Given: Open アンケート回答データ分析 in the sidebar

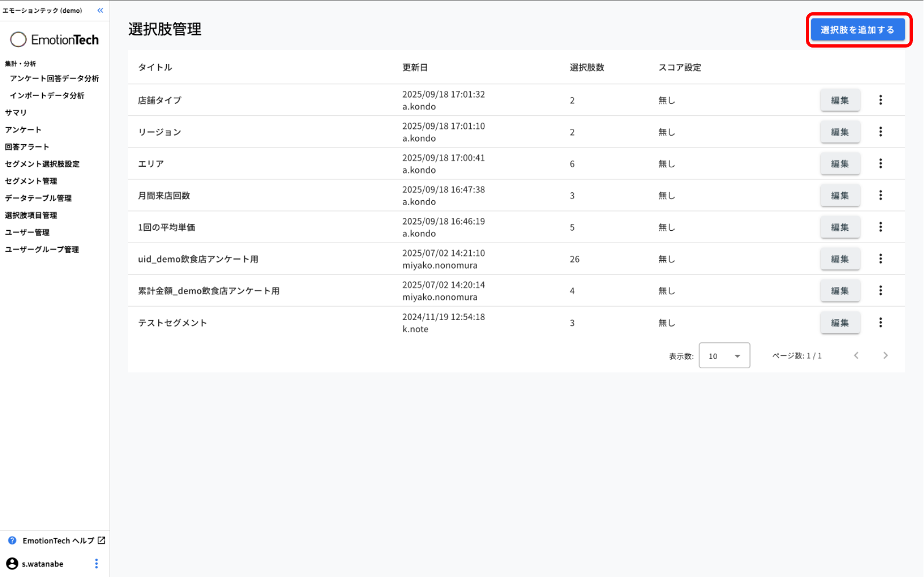Looking at the screenshot, I should [x=54, y=79].
